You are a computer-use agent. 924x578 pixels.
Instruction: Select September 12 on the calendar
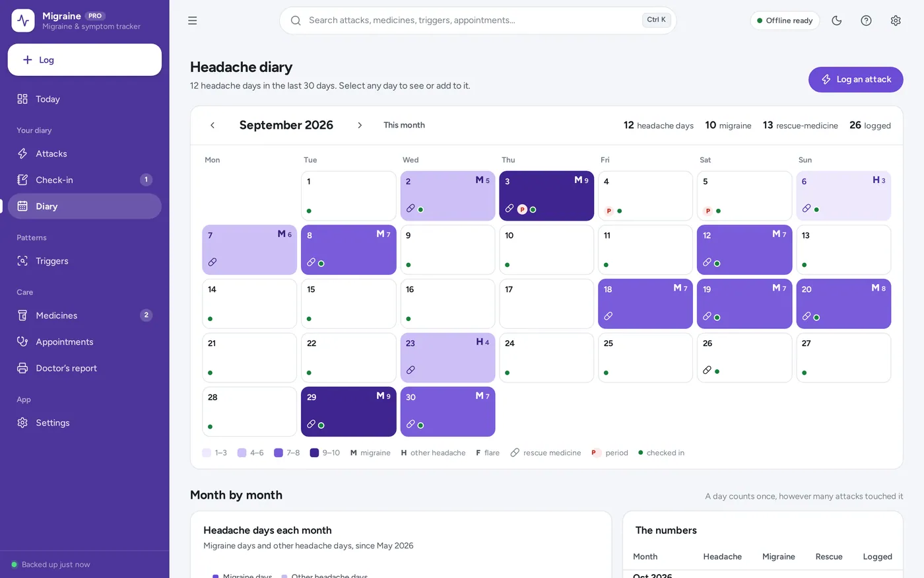(744, 250)
